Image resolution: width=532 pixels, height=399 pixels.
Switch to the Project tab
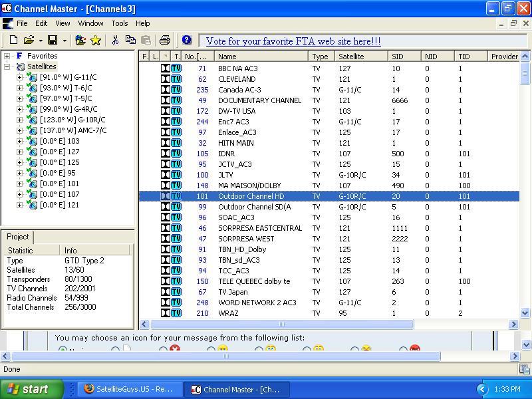point(18,237)
